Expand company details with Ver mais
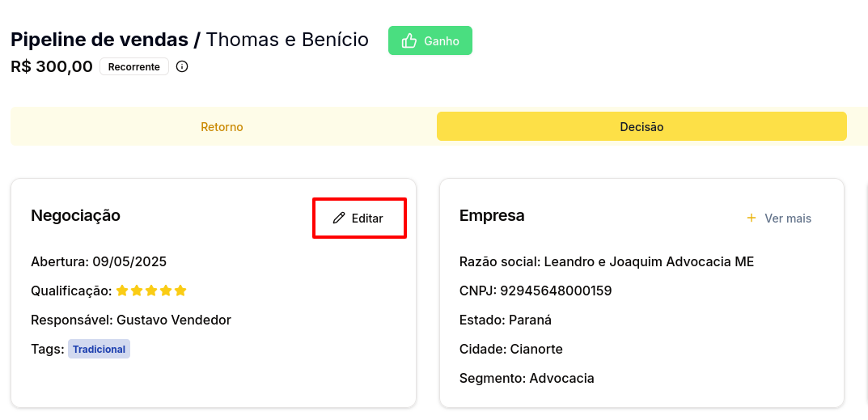Viewport: 868px width, 420px height. click(779, 218)
